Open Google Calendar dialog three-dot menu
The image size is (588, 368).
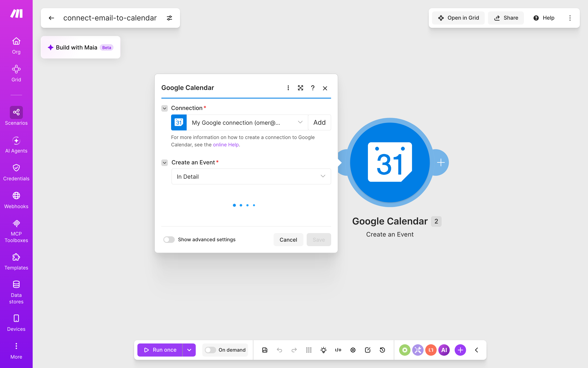[288, 88]
